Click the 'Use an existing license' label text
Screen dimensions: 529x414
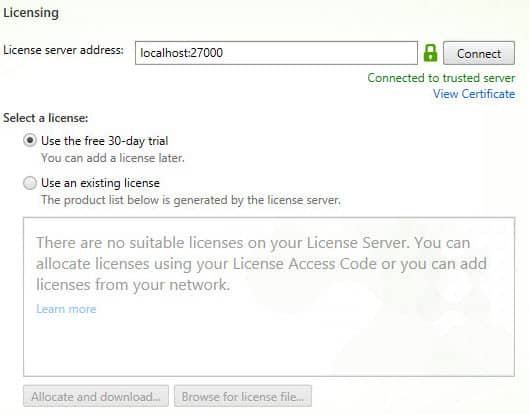[x=100, y=183]
